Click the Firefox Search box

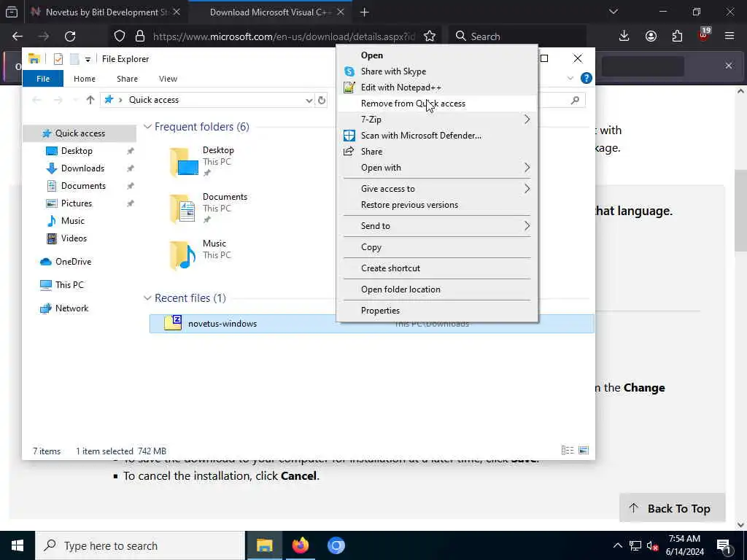coord(517,36)
